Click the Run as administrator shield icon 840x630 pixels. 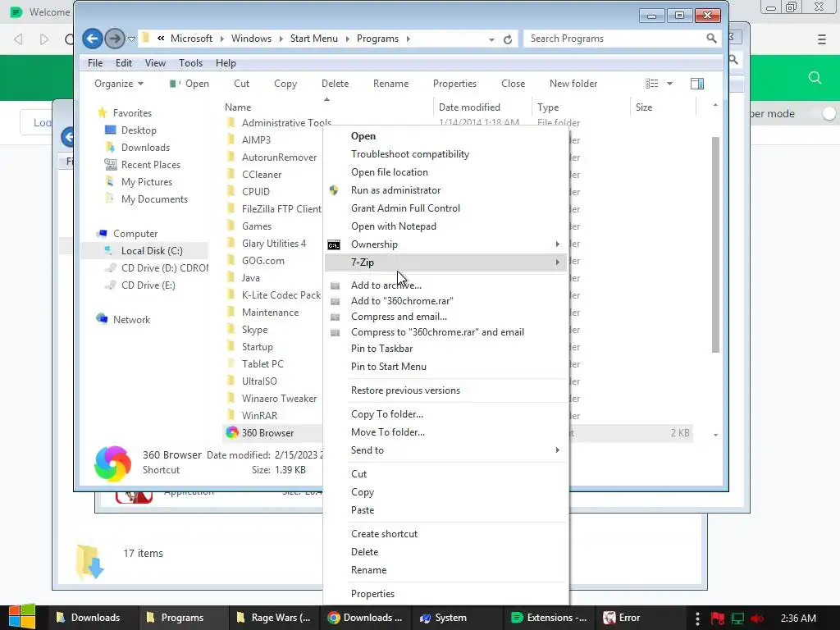click(x=334, y=190)
